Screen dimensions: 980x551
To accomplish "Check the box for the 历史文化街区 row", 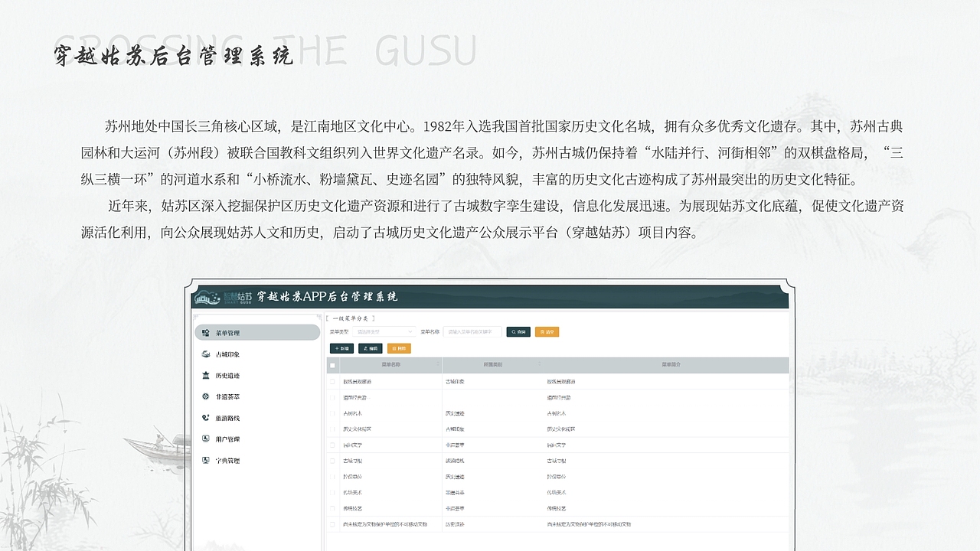I will (x=332, y=429).
